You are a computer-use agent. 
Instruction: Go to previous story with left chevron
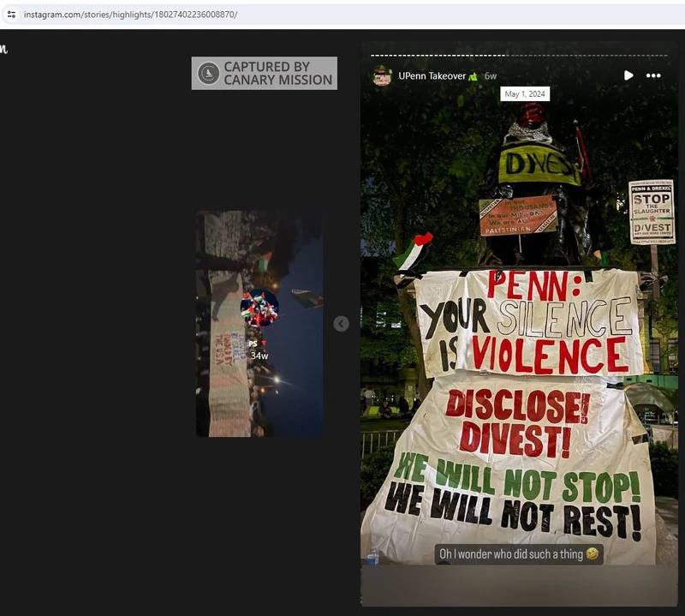point(341,324)
